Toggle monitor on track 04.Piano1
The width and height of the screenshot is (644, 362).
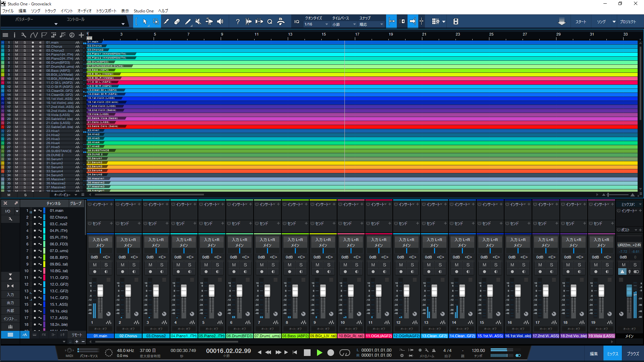pyautogui.click(x=41, y=55)
